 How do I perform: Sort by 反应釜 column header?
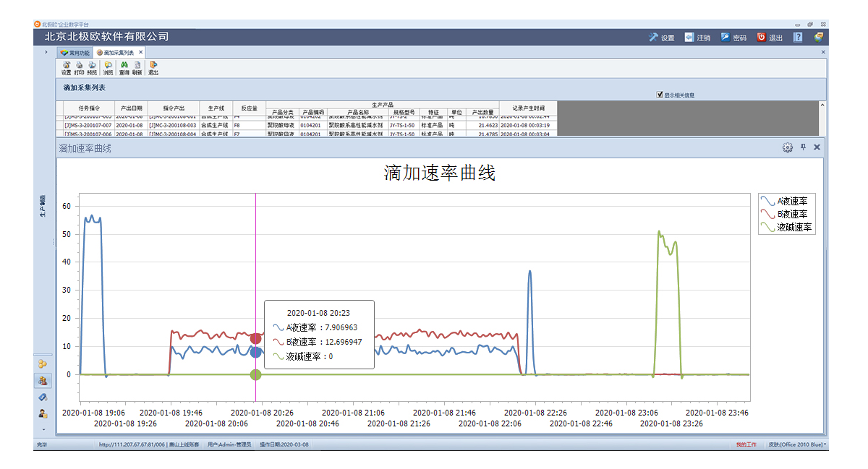coord(249,108)
